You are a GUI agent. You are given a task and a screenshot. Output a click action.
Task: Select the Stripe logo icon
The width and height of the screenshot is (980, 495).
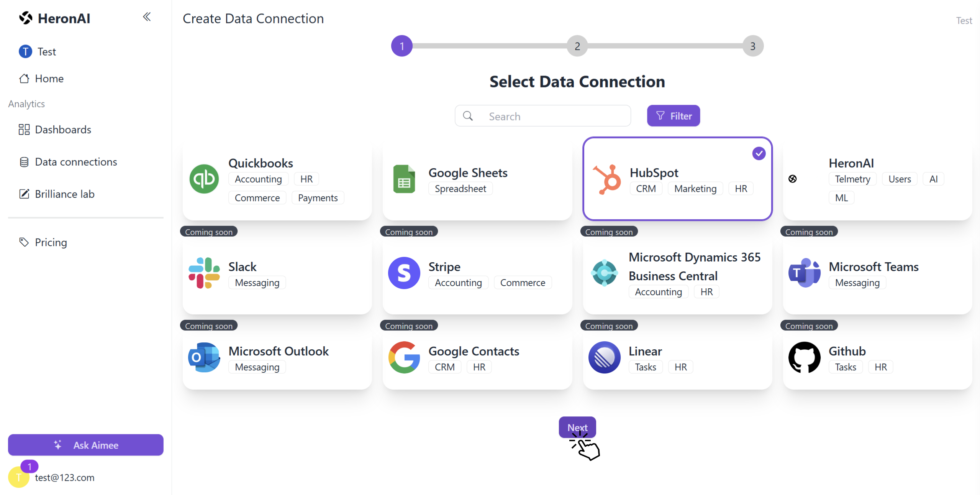404,273
